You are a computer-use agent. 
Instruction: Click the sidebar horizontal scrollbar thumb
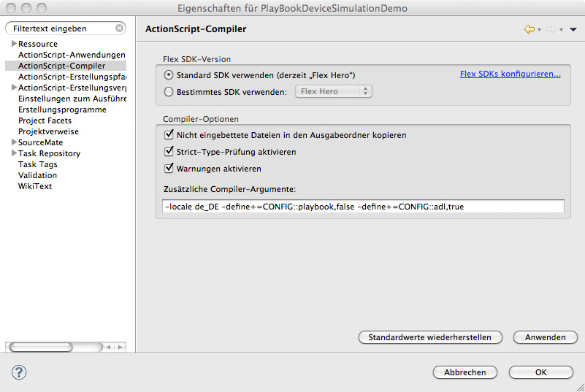pyautogui.click(x=41, y=347)
